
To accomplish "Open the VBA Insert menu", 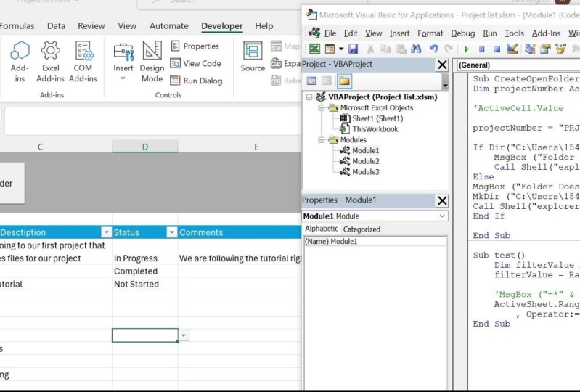I will tap(399, 33).
